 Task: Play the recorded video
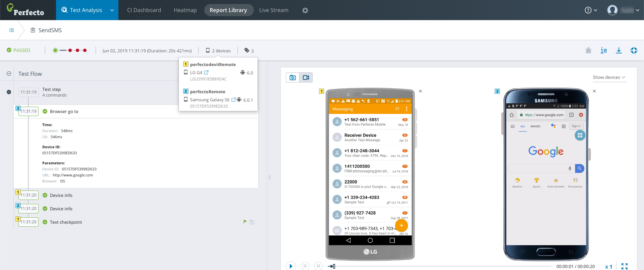click(291, 266)
